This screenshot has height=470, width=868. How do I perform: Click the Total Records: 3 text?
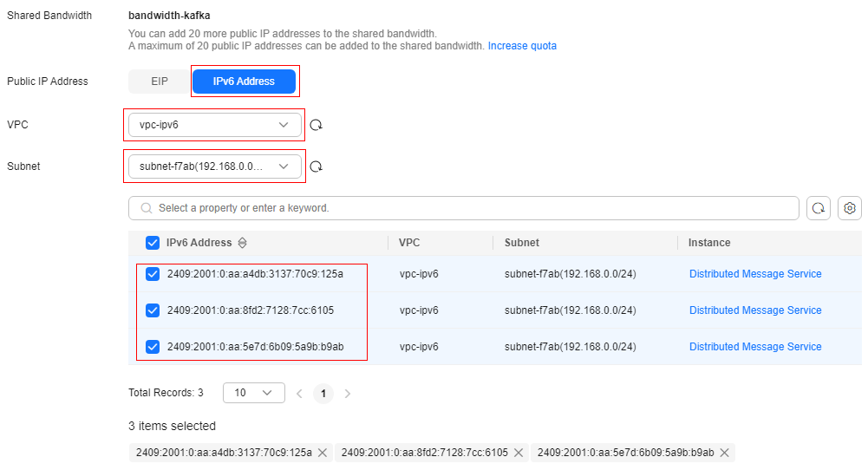(166, 393)
